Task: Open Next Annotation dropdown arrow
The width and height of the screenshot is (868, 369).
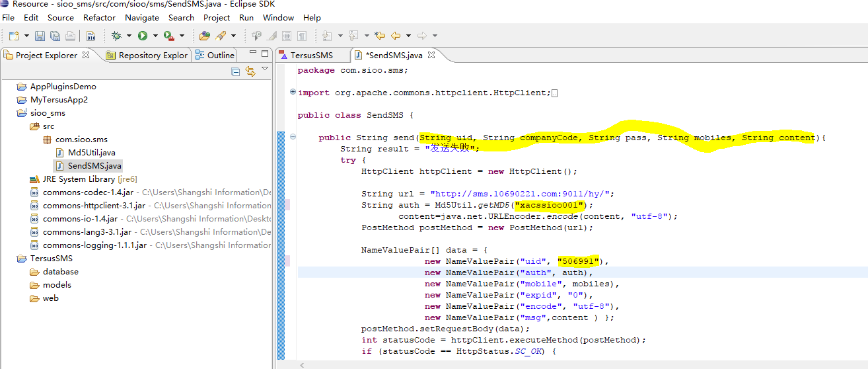Action: pyautogui.click(x=340, y=36)
